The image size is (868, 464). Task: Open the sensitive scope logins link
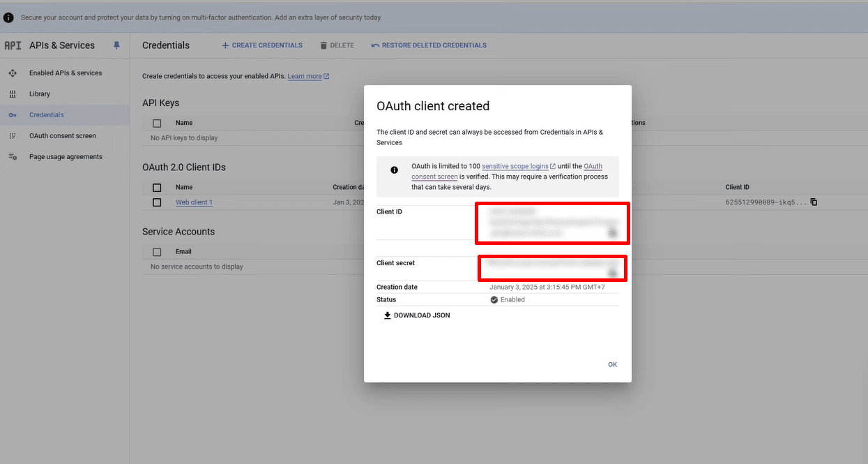point(519,166)
